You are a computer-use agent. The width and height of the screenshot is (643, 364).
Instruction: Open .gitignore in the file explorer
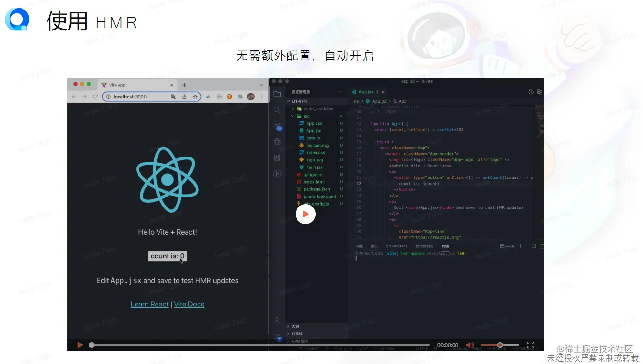[317, 175]
